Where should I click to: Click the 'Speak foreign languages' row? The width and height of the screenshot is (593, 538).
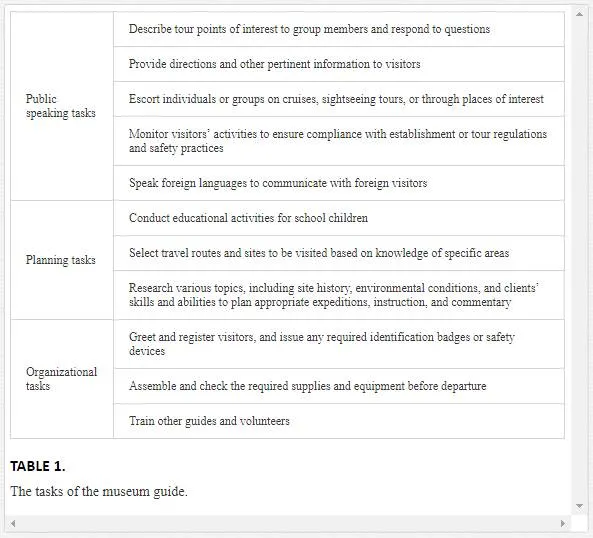(x=339, y=183)
